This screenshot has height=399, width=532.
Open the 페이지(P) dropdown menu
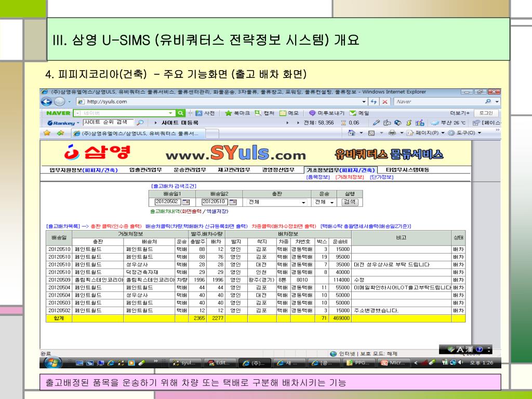click(426, 133)
